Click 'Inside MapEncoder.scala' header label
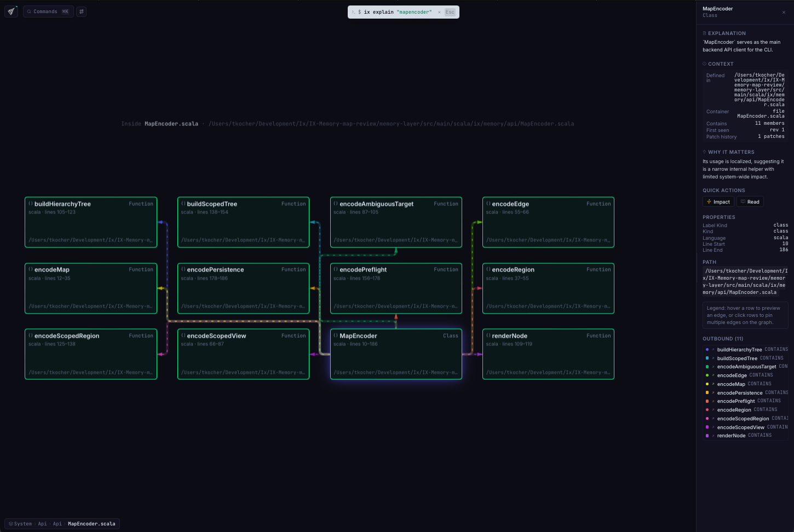Image resolution: width=794 pixels, height=532 pixels. 159,124
